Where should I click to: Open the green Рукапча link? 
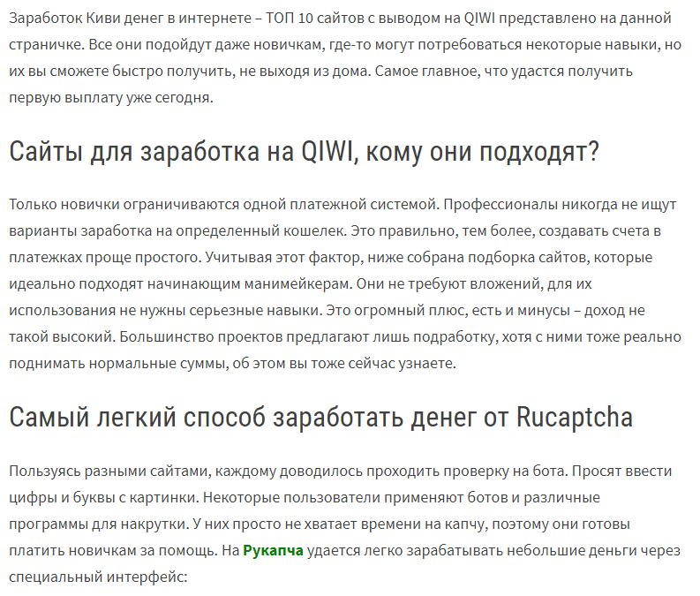click(273, 550)
